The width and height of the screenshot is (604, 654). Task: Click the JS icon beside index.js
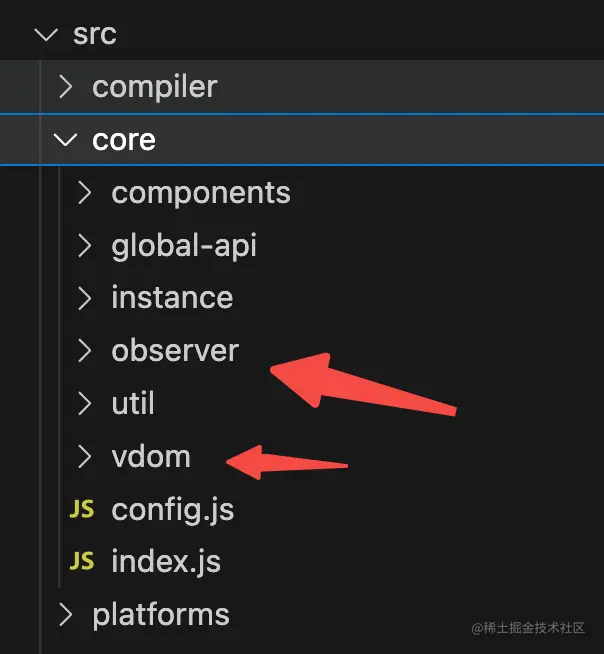(x=81, y=562)
